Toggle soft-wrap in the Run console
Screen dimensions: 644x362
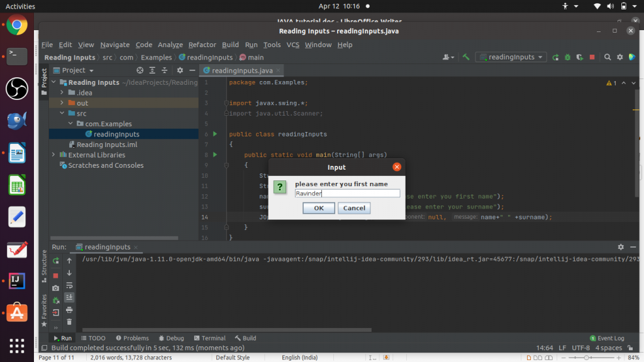(x=69, y=286)
